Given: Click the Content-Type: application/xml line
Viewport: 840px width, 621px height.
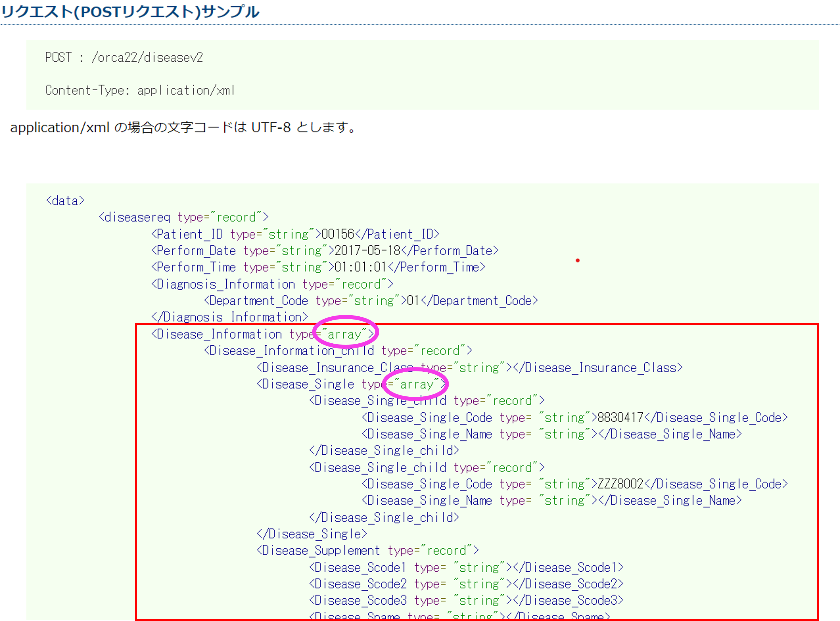Looking at the screenshot, I should click(x=140, y=90).
